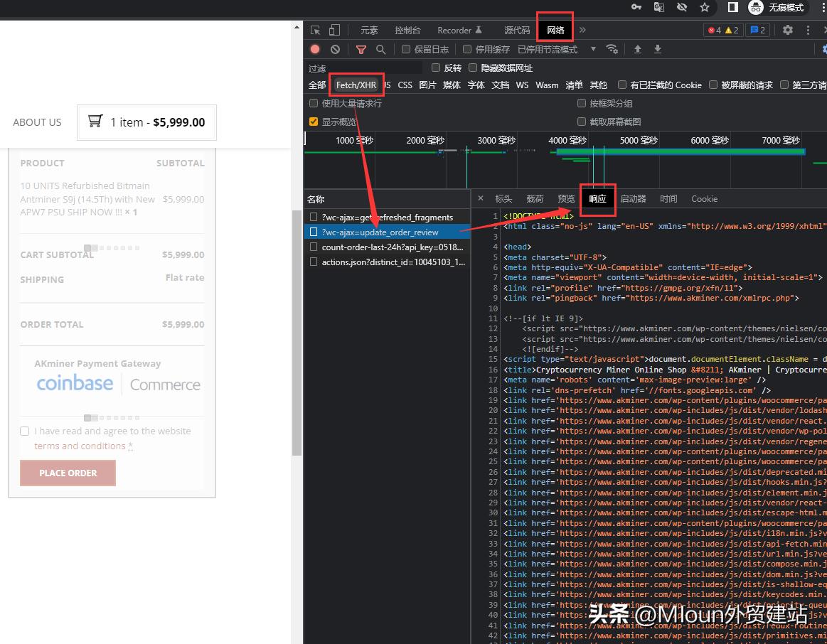Clear network log using the clear icon
Image resolution: width=827 pixels, height=644 pixels.
(334, 49)
